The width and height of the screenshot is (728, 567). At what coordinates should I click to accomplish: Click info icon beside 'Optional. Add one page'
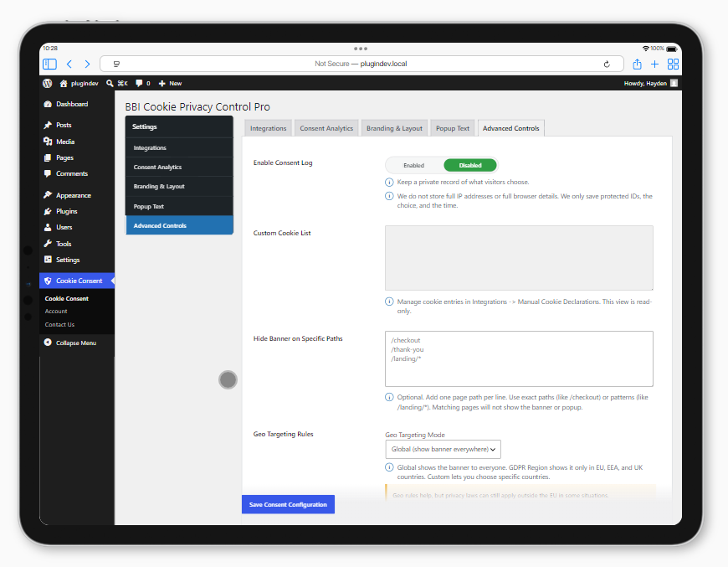pos(389,397)
